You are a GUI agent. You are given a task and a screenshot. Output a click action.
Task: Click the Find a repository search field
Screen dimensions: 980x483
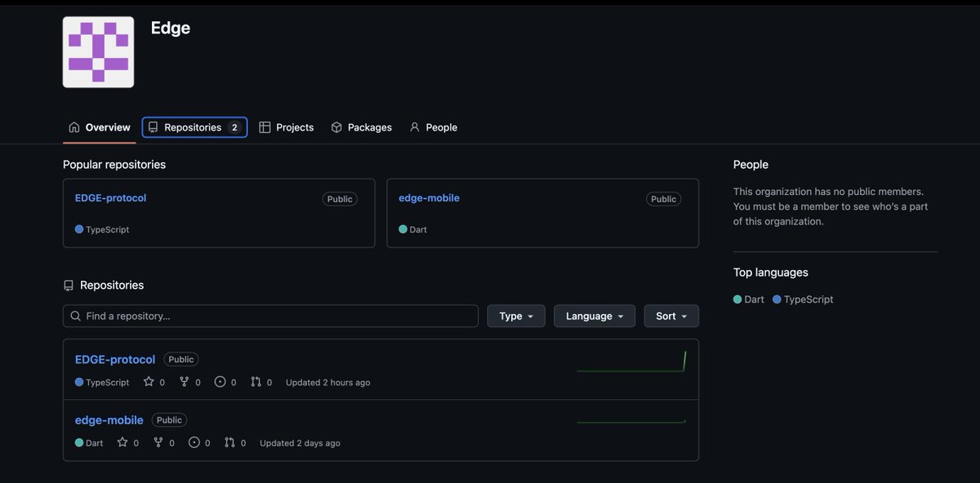click(x=270, y=316)
